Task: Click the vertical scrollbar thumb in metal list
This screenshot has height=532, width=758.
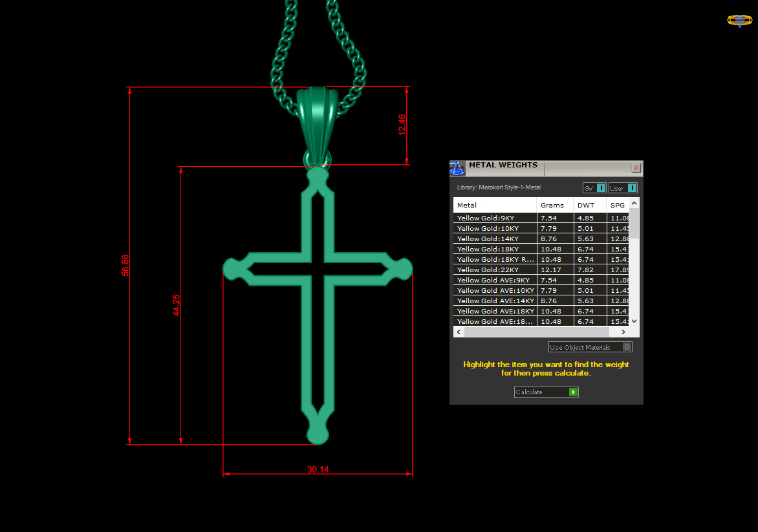Action: coord(634,223)
